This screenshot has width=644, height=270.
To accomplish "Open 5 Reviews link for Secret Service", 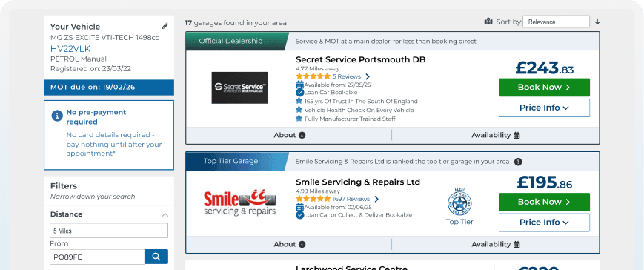I will (x=347, y=76).
